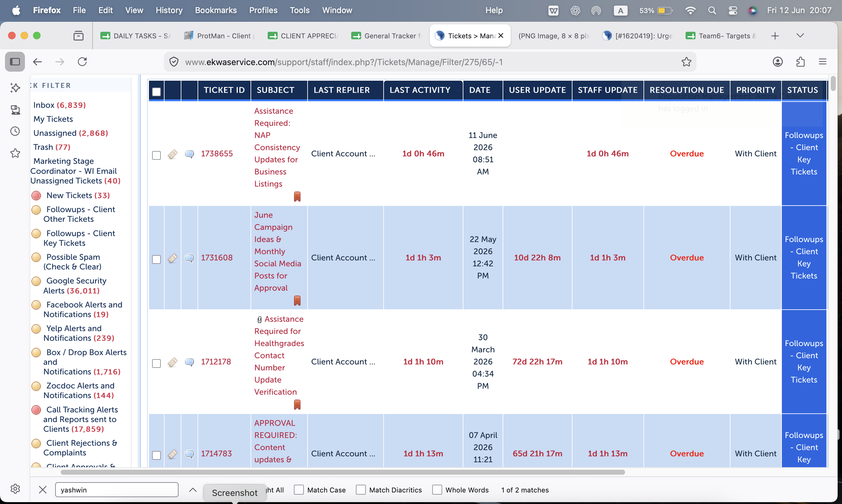
Task: Click the vertical page scrollbar
Action: point(833,84)
